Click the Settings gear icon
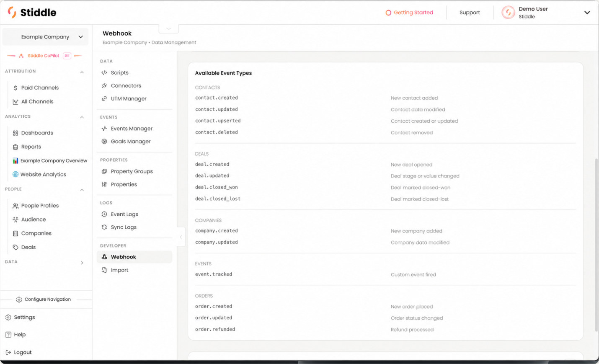Viewport: 599px width, 364px height. pyautogui.click(x=8, y=318)
